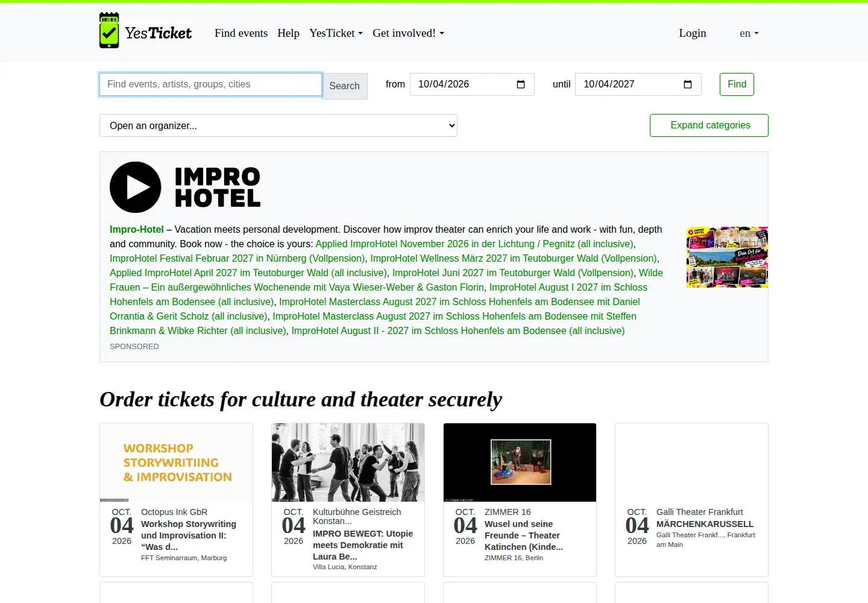Click the Villa Lucia, Konstanz venue text
The width and height of the screenshot is (868, 603).
pos(345,567)
